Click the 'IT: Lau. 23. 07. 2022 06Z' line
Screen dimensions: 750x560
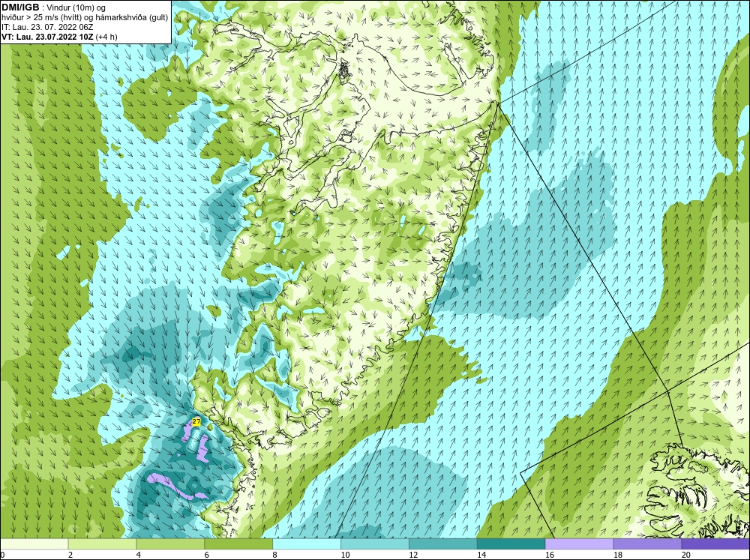pos(47,27)
